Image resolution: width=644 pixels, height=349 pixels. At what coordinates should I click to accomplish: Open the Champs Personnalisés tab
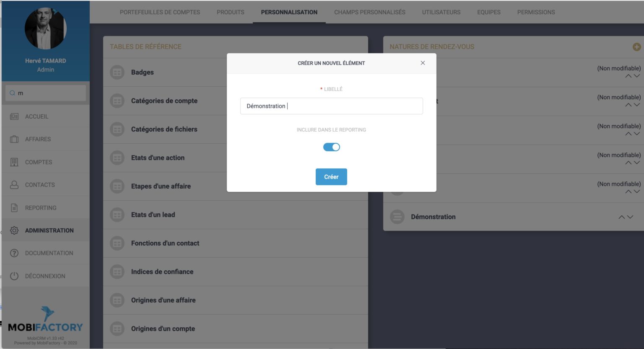pos(369,12)
